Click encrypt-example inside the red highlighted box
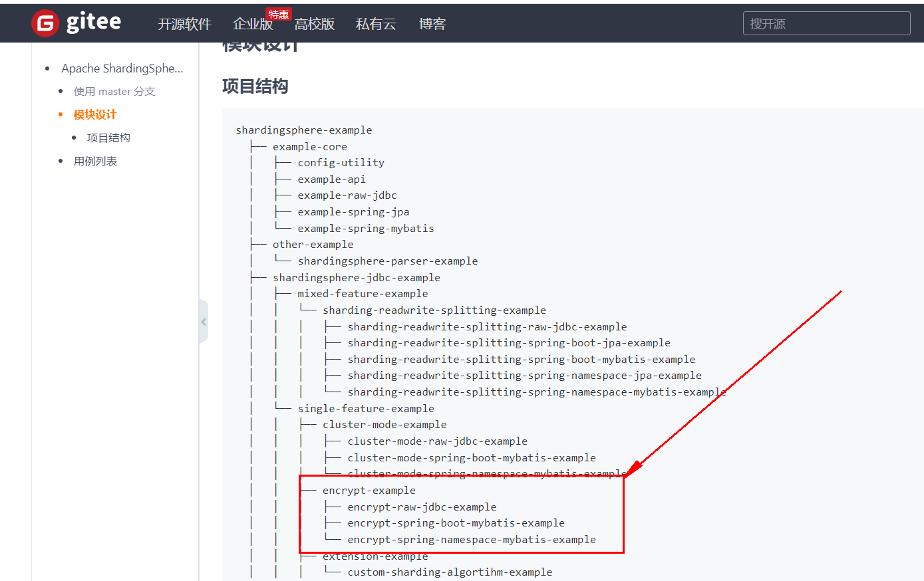924x581 pixels. point(369,490)
